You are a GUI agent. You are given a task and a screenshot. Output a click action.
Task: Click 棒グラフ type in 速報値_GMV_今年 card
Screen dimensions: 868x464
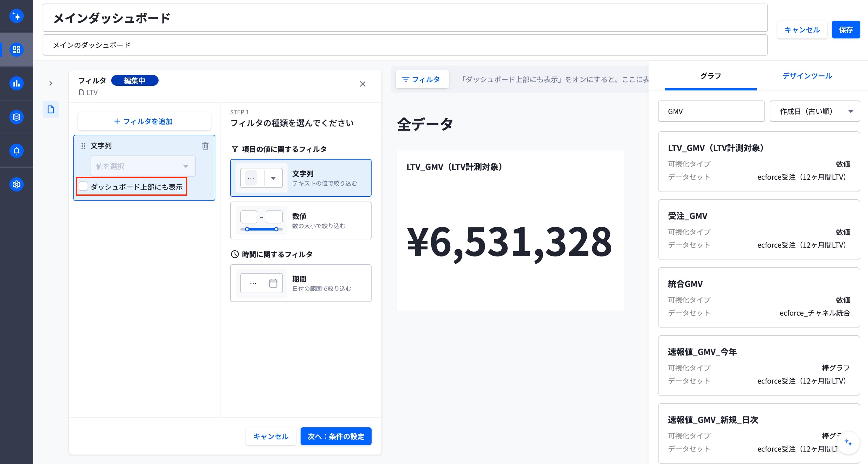[x=836, y=368]
